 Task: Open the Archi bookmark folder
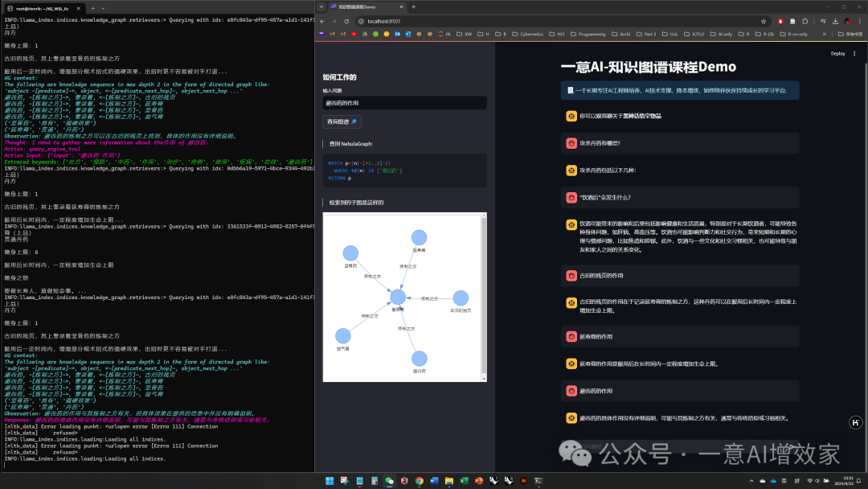[x=621, y=34]
